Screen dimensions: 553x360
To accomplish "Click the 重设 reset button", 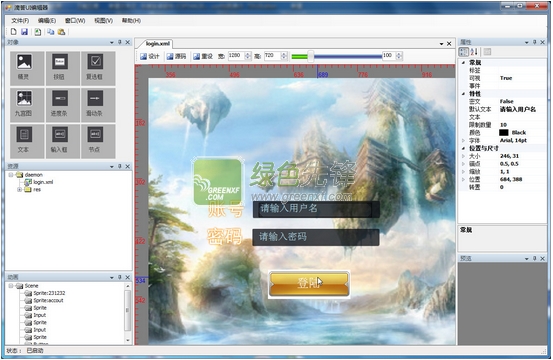I will point(203,56).
